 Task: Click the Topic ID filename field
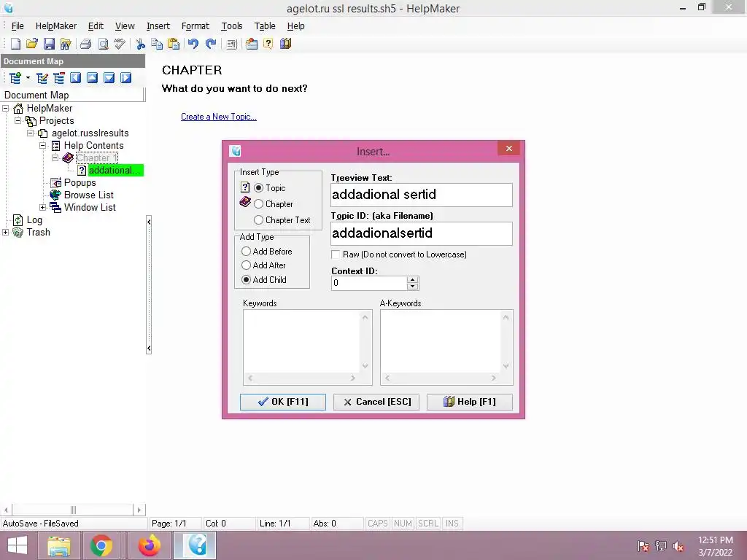click(x=422, y=233)
